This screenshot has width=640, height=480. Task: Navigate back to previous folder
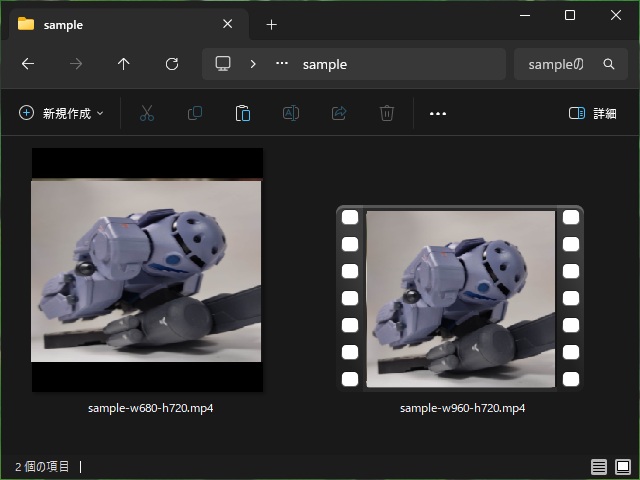tap(28, 64)
